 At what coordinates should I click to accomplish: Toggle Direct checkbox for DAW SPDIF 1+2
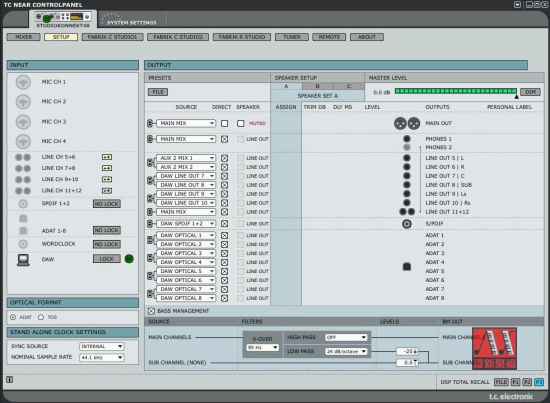point(224,224)
